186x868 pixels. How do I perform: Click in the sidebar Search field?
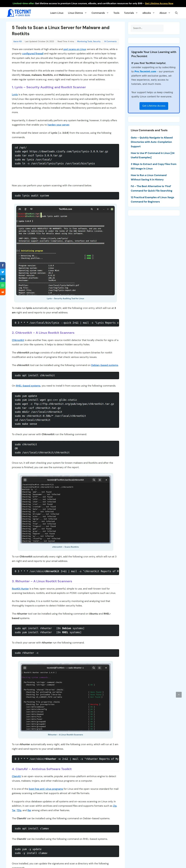click(147, 28)
